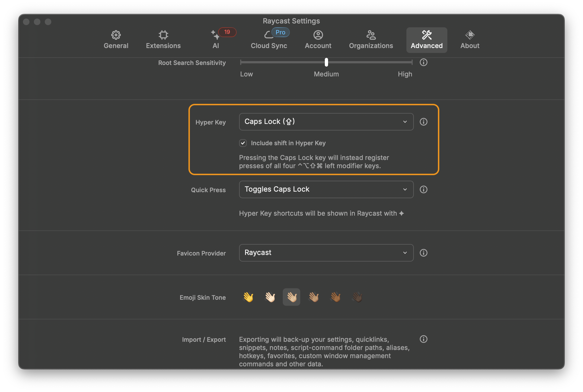
Task: Toggle Include shift in Hyper Key checkbox
Action: (243, 143)
